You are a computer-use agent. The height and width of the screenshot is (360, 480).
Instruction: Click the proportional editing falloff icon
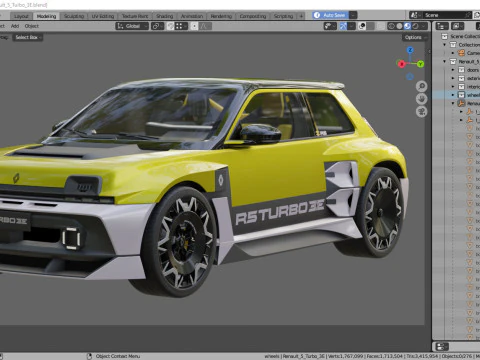coord(206,26)
